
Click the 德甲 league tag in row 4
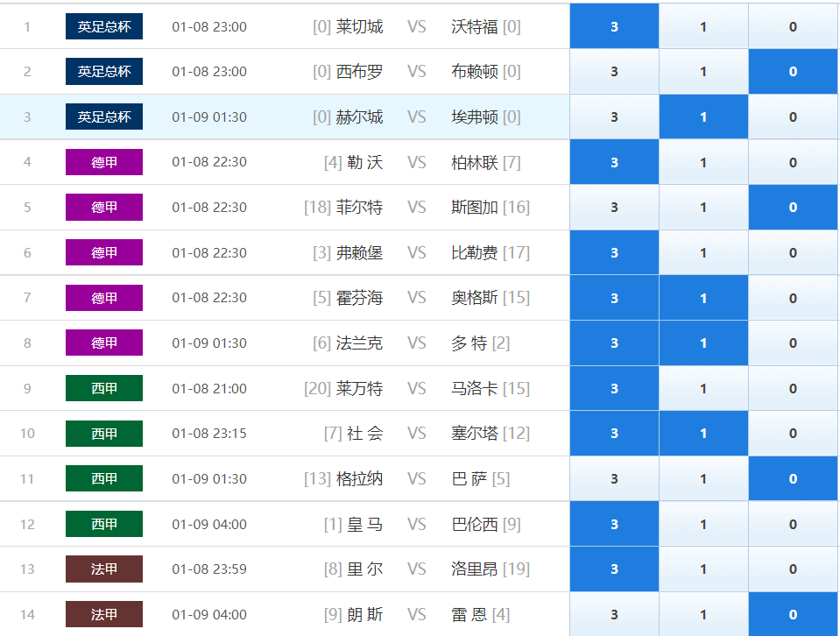(104, 162)
